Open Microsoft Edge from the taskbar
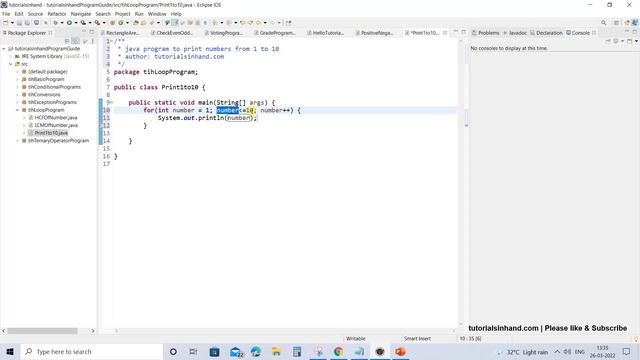The height and width of the screenshot is (360, 640). click(256, 351)
